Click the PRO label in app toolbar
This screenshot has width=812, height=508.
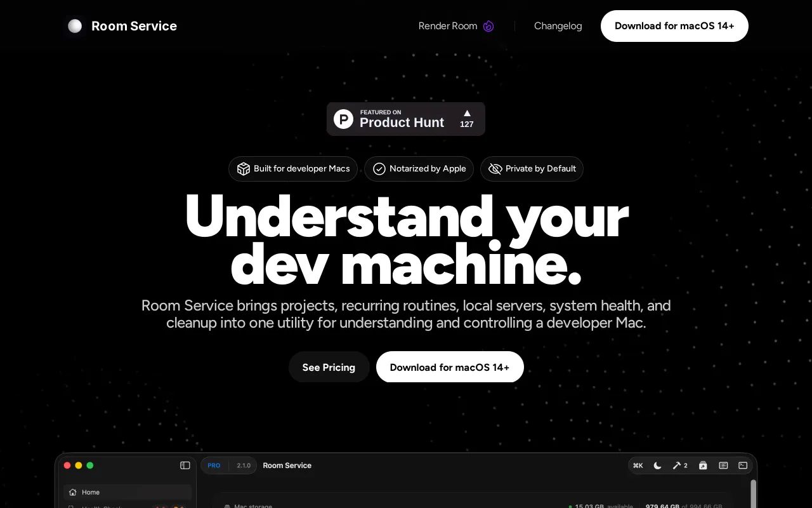(214, 465)
